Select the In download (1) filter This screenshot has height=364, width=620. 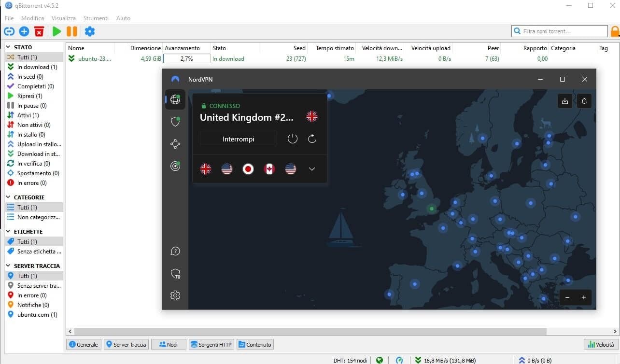click(34, 67)
